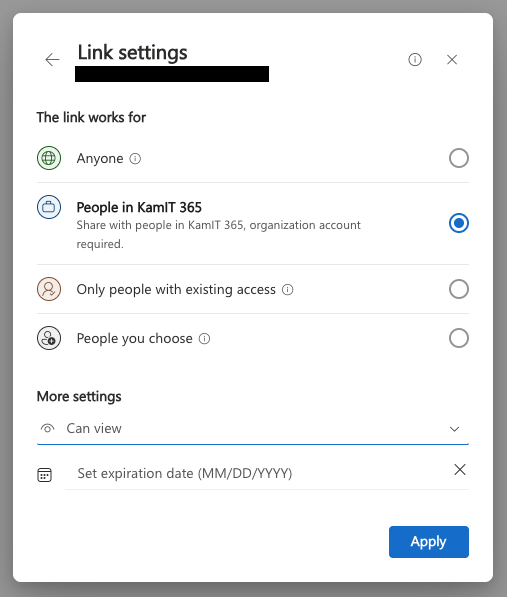Show info for Only people with existing access

[287, 290]
